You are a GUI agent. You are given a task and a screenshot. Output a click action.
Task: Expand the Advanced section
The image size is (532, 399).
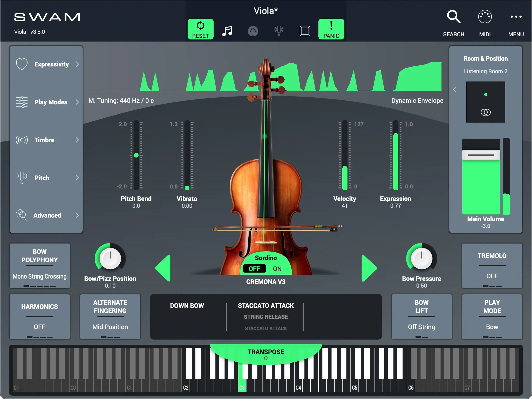(x=47, y=215)
